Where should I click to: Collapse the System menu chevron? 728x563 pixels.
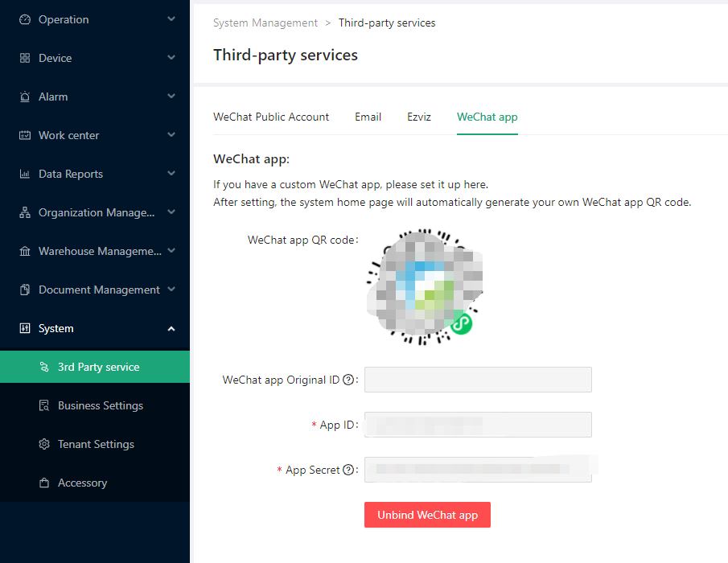[171, 329]
